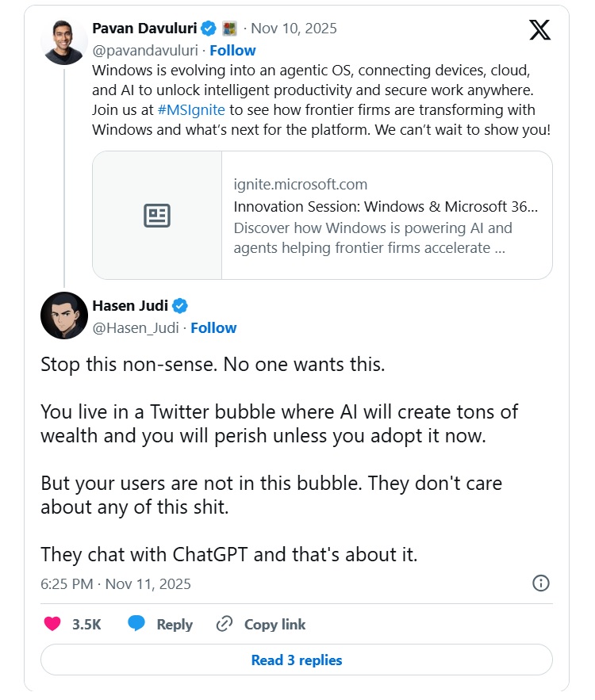
Task: Click the article placeholder icon in link card
Action: click(x=157, y=216)
